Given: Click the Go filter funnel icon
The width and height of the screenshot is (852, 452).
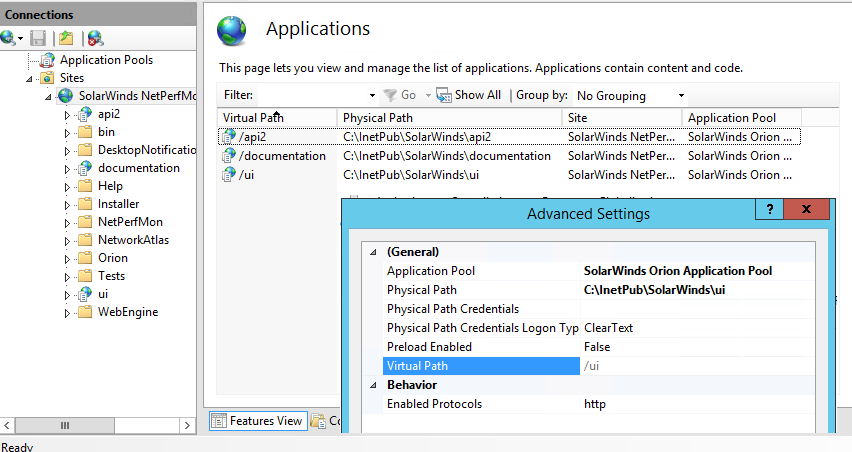Looking at the screenshot, I should [390, 96].
